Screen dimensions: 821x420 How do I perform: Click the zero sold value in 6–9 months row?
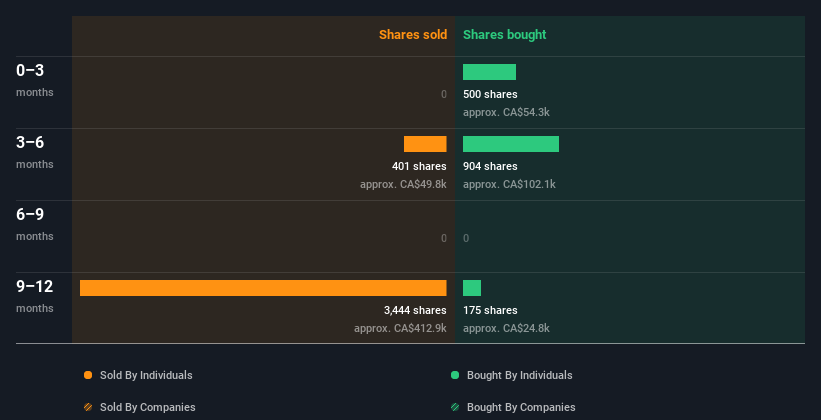(x=443, y=238)
